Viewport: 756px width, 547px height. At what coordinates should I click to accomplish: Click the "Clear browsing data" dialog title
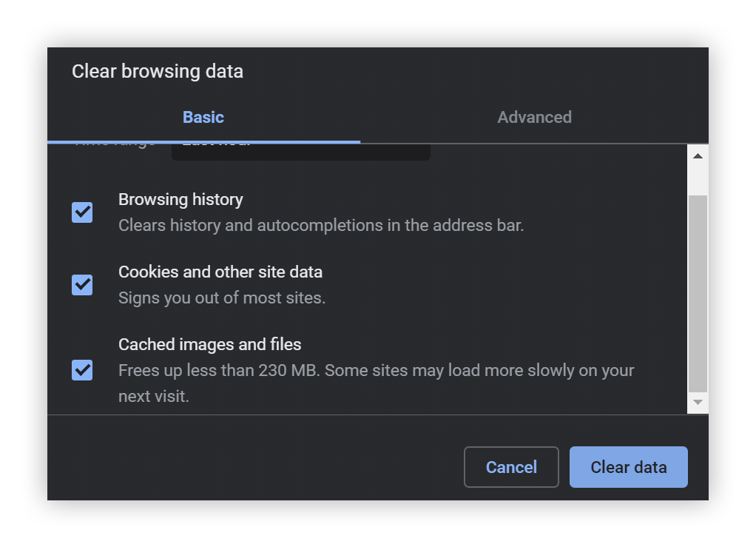[x=158, y=72]
